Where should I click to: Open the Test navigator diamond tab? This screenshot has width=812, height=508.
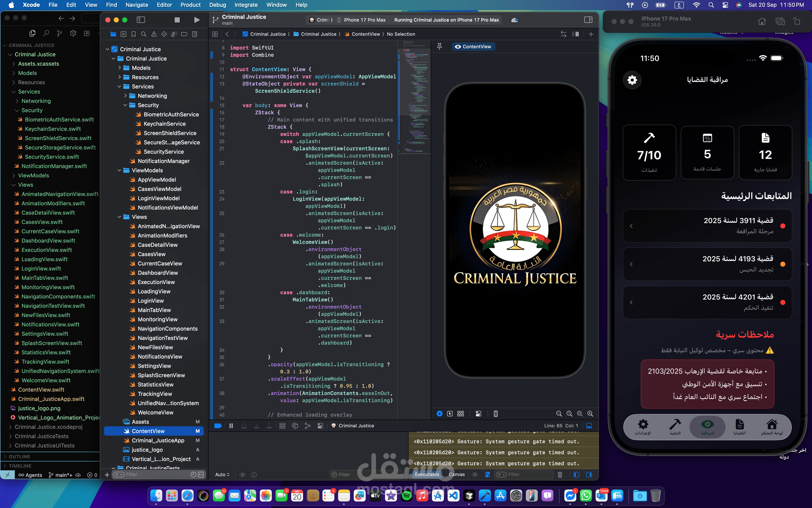tap(164, 34)
